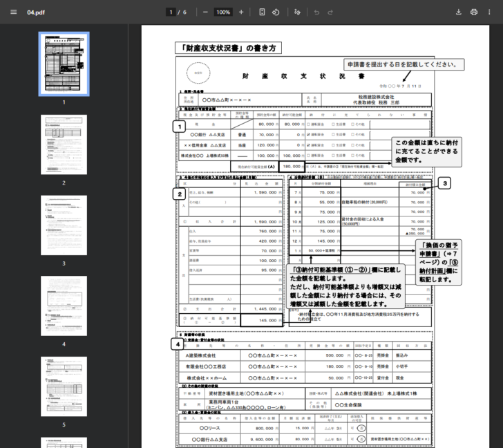503x448 pixels.
Task: Click the 税務建設株式会社 company name
Action: [376, 97]
